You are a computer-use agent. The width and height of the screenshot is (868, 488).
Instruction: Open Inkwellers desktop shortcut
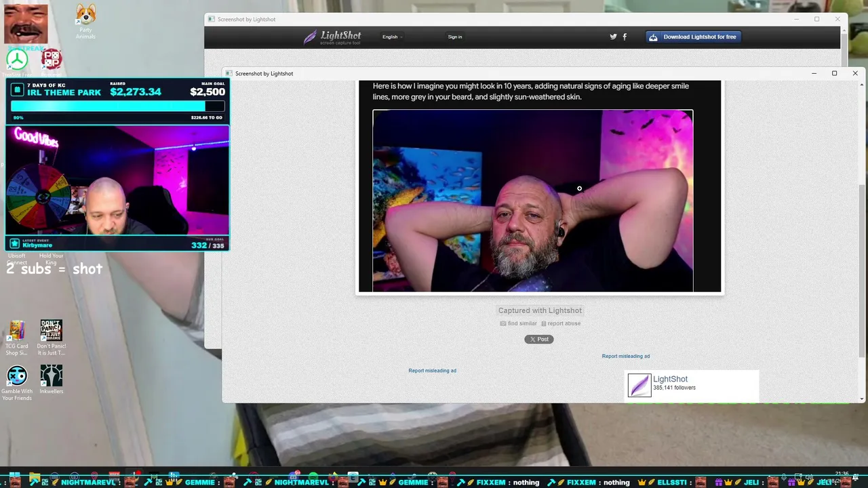pos(51,380)
